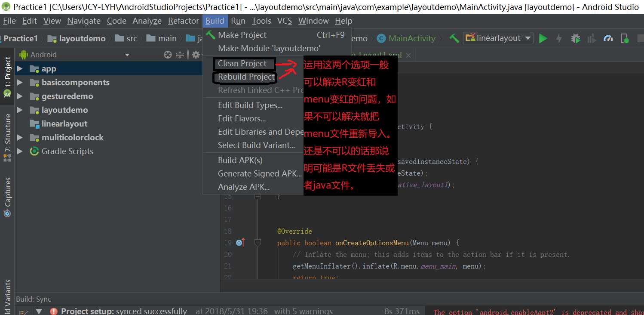Click the Practice1 breadcrumb
Viewport: 644px width, 315px height.
tap(21, 38)
